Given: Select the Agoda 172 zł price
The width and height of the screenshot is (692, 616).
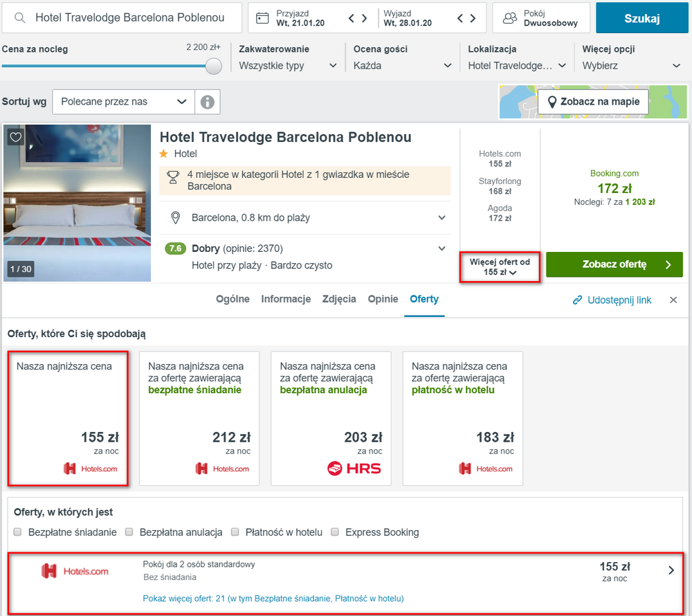Looking at the screenshot, I should (x=500, y=213).
